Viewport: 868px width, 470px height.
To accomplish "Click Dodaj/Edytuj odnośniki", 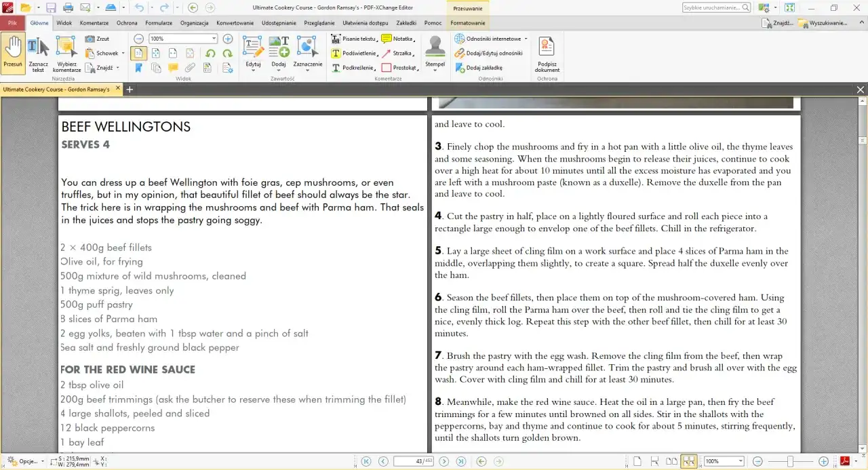I will coord(488,53).
